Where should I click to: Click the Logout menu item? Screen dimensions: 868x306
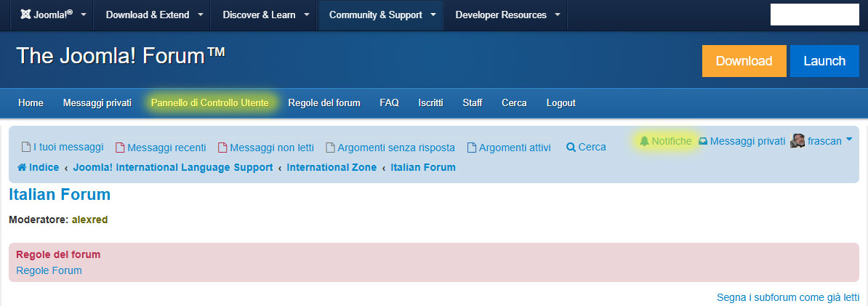pyautogui.click(x=560, y=103)
